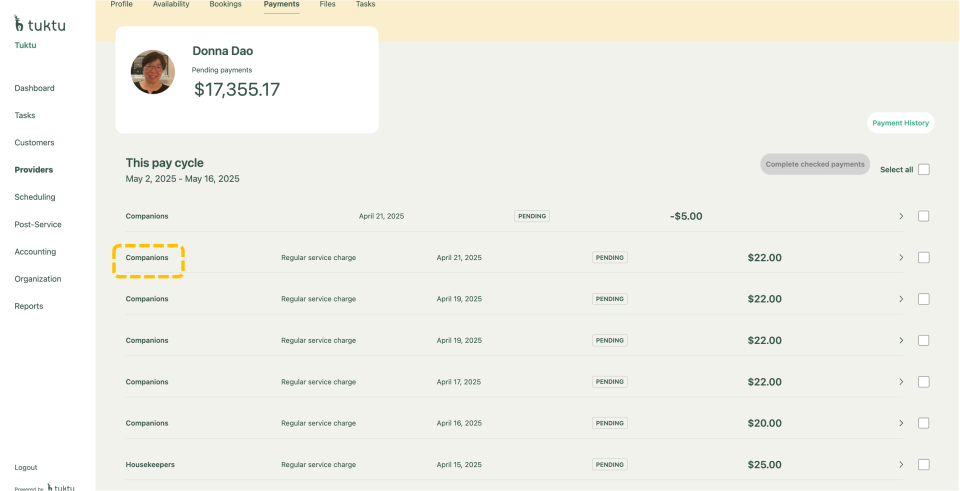Click Complete checked payments button
Screen dimensions: 960x491
814,164
